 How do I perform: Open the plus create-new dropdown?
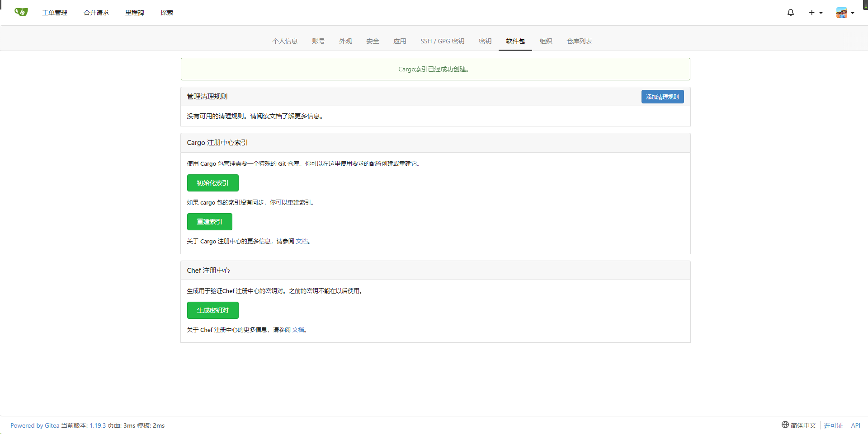(x=815, y=13)
